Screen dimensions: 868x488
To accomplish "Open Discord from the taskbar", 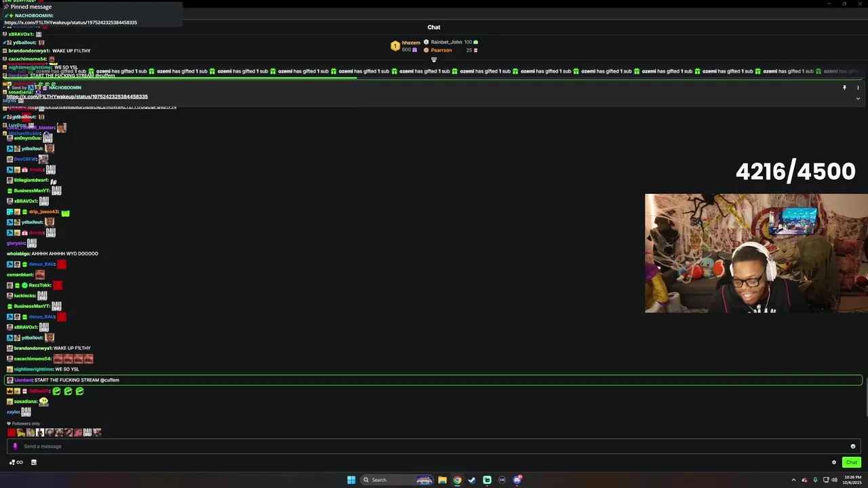I will coord(517,480).
